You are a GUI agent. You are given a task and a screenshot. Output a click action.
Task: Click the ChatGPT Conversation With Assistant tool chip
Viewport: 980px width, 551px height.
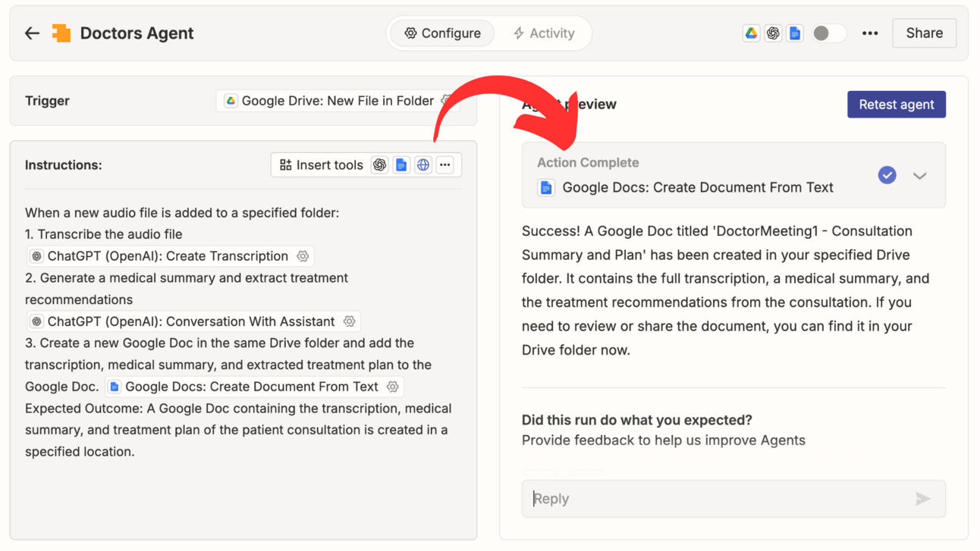tap(193, 321)
